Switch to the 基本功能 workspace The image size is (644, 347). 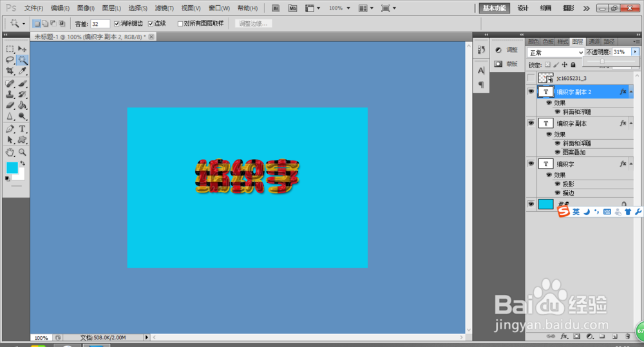click(494, 8)
